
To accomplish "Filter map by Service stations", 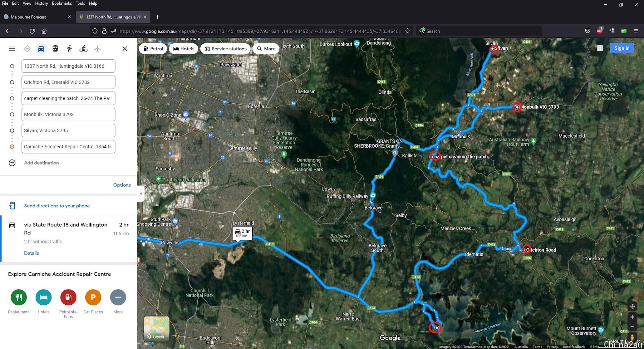I will point(225,49).
